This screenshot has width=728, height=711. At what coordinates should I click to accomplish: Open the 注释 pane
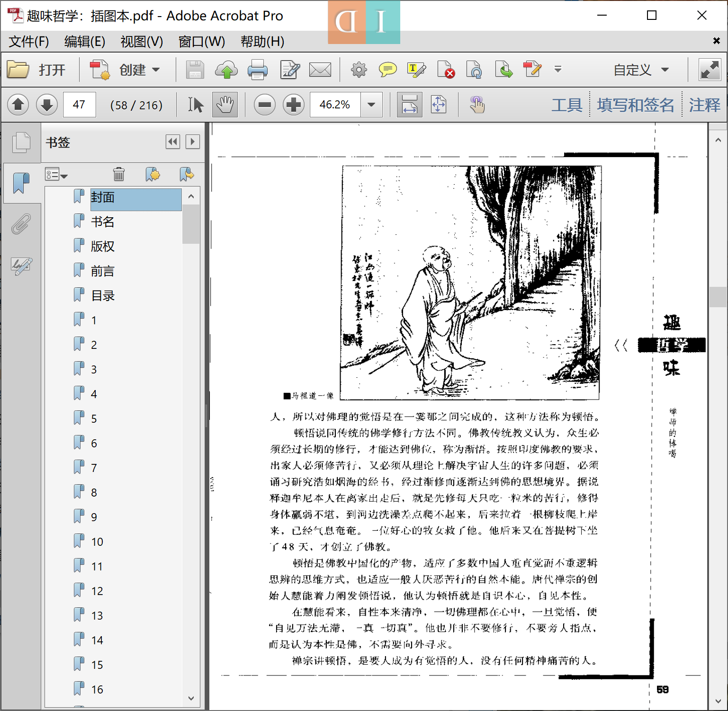point(705,105)
